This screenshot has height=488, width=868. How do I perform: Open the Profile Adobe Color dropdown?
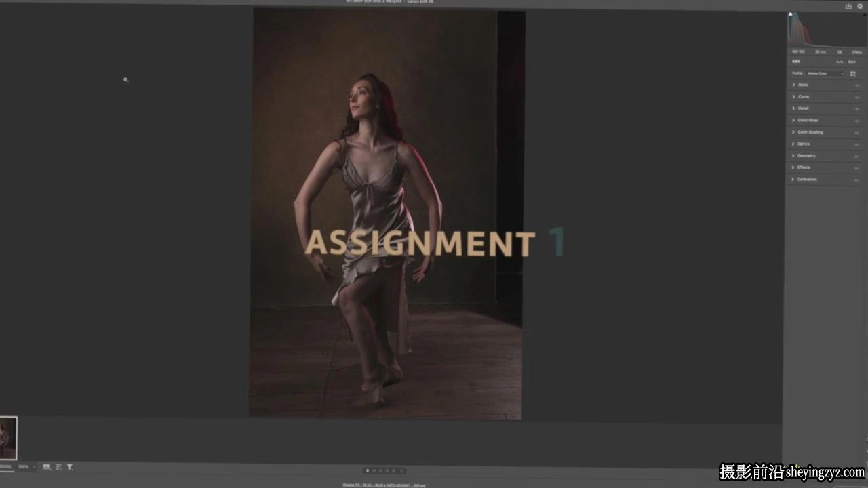825,73
